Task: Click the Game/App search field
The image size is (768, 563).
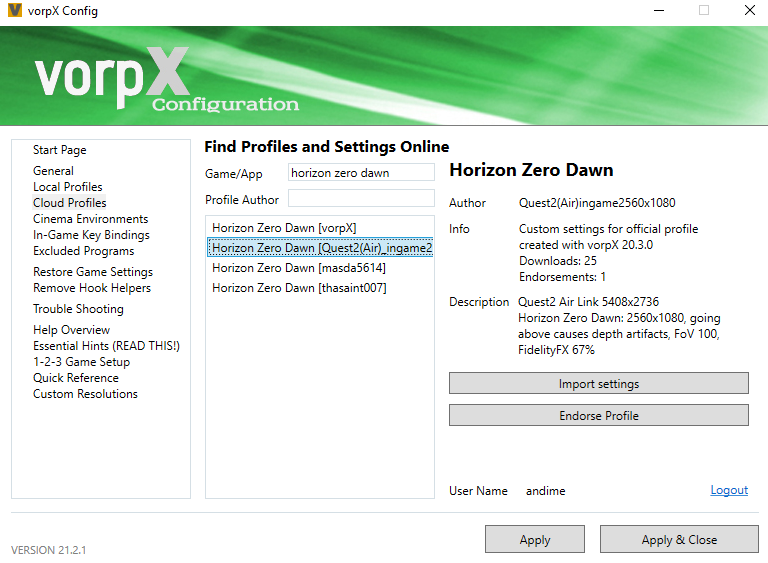Action: [361, 173]
